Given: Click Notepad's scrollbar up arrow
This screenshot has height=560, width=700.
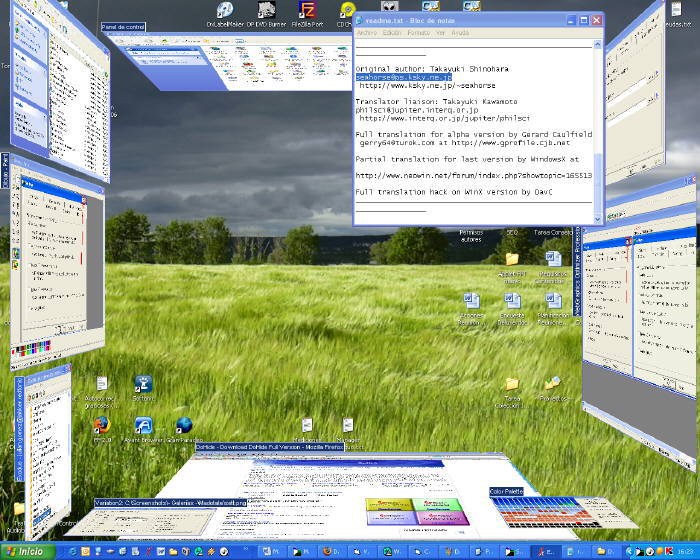Looking at the screenshot, I should [598, 44].
